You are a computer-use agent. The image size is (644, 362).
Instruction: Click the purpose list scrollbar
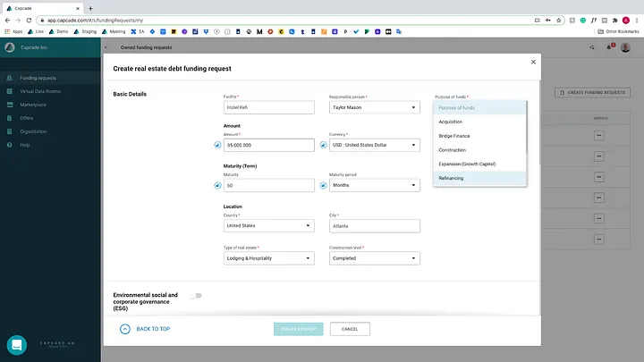point(527,127)
